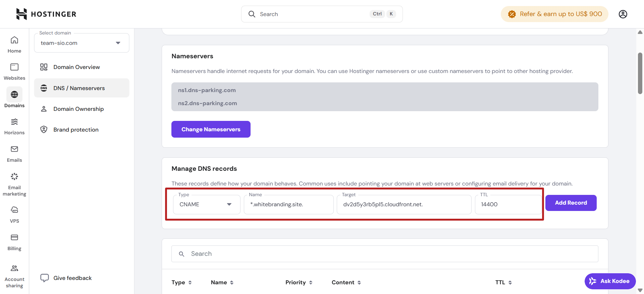Open the Websites sidebar icon

(14, 67)
